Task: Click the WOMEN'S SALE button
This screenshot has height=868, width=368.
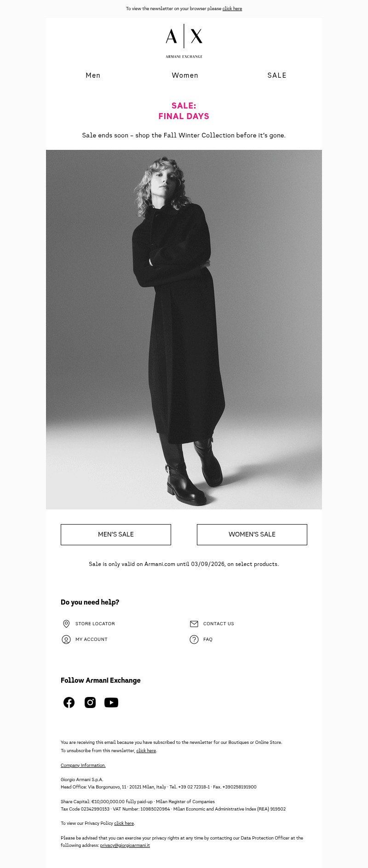Action: [252, 535]
